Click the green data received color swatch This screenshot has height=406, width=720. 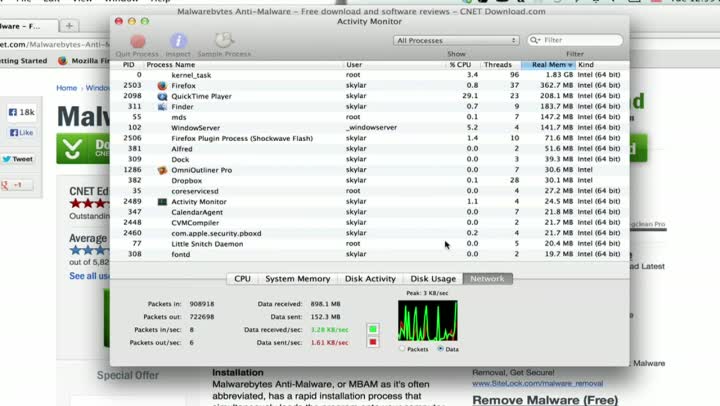[373, 329]
